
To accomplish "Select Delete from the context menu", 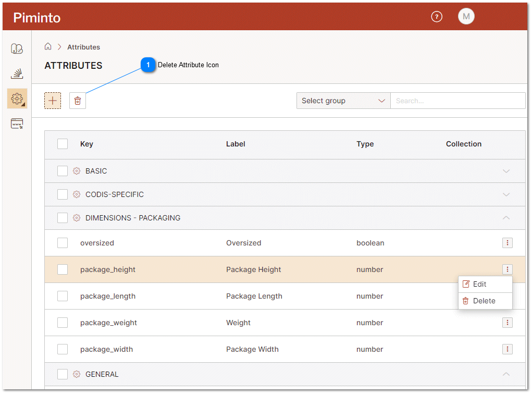I will click(485, 301).
